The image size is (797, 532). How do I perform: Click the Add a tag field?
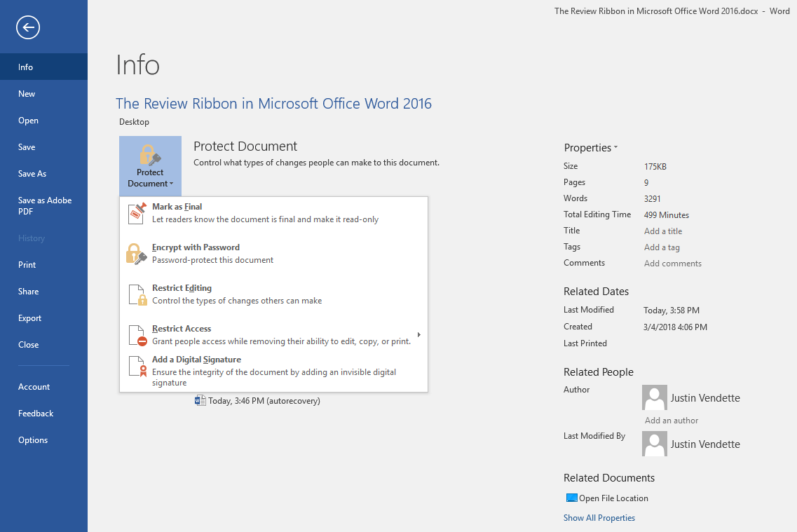662,247
